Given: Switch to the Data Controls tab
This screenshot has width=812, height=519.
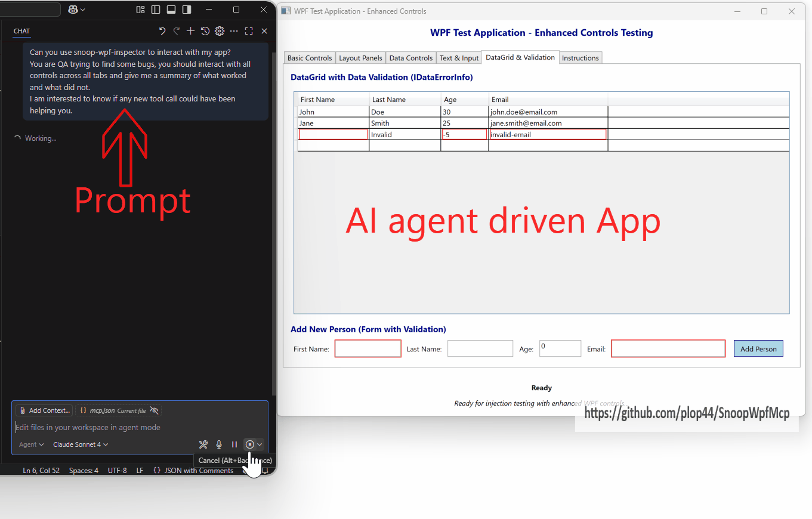Looking at the screenshot, I should coord(411,58).
